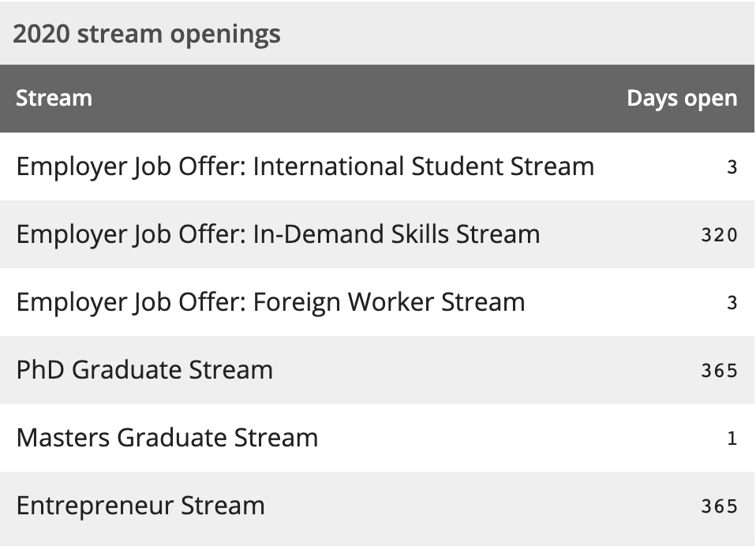Select the 'Stream' column header
This screenshot has height=549, width=756.
[x=54, y=98]
